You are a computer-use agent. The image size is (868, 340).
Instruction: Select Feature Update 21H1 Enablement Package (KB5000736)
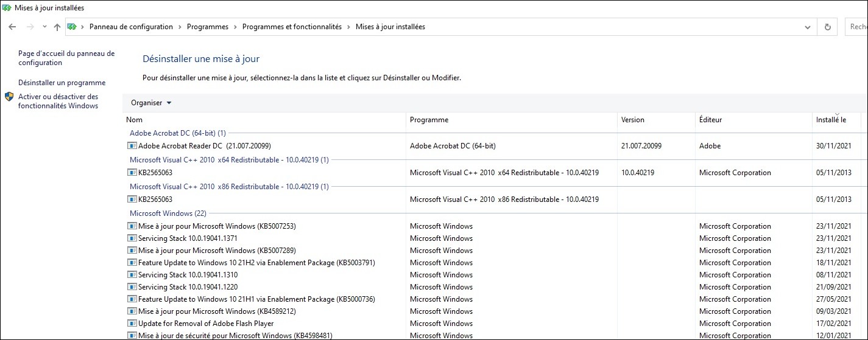pyautogui.click(x=256, y=299)
